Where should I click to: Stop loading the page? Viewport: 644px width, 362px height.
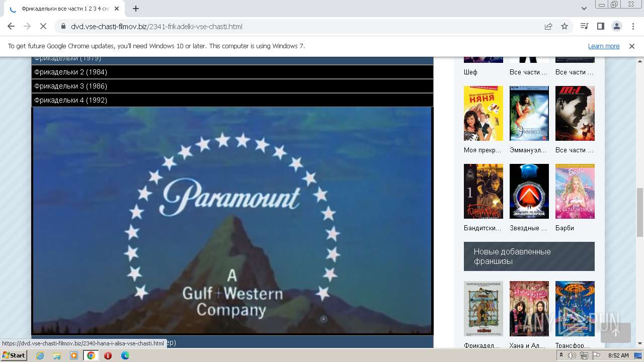click(43, 26)
